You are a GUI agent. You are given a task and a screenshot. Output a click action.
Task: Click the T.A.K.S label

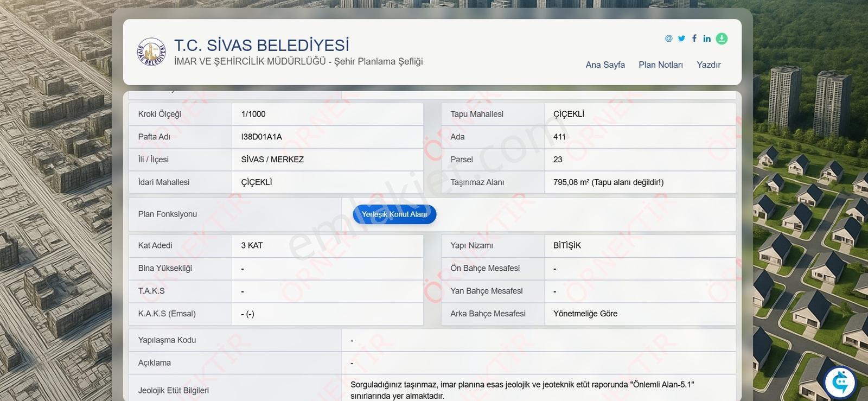151,291
